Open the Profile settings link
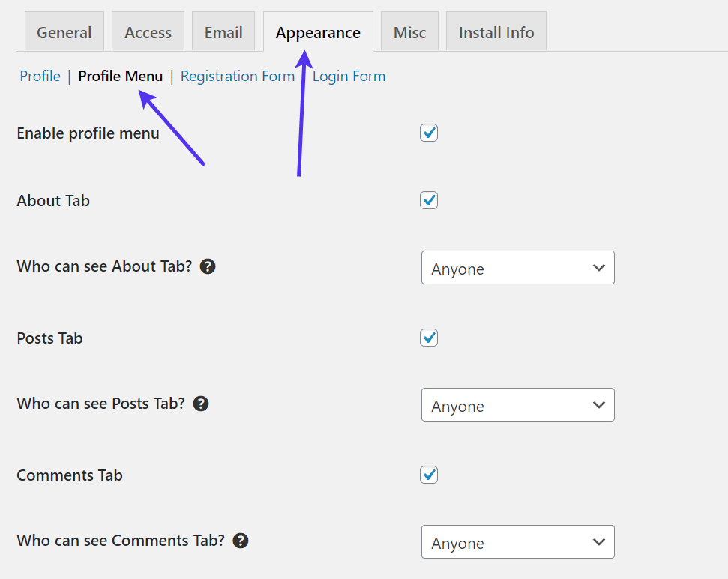 (x=40, y=76)
